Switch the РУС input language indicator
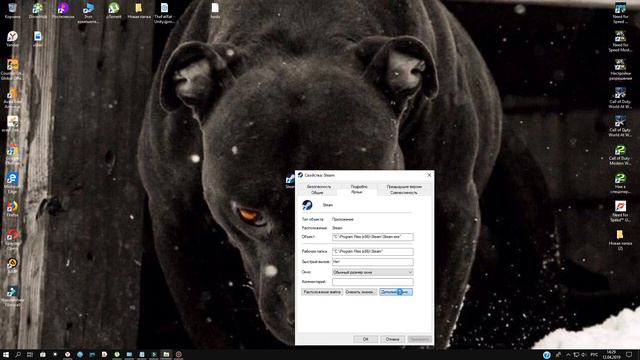 (x=595, y=355)
